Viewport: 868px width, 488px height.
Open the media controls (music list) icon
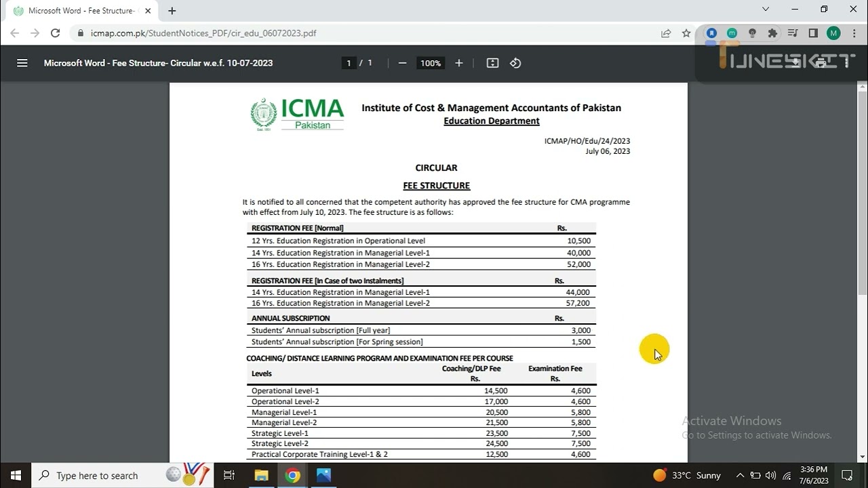793,33
